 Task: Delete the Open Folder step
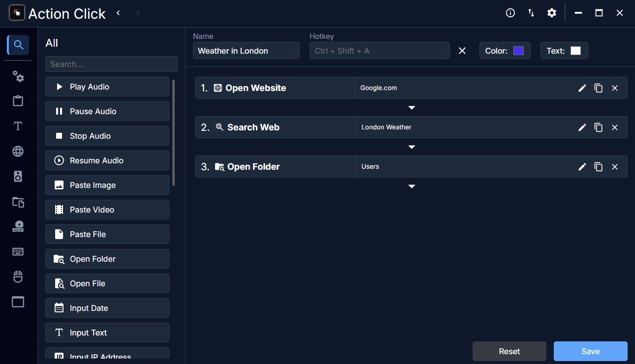(x=614, y=167)
